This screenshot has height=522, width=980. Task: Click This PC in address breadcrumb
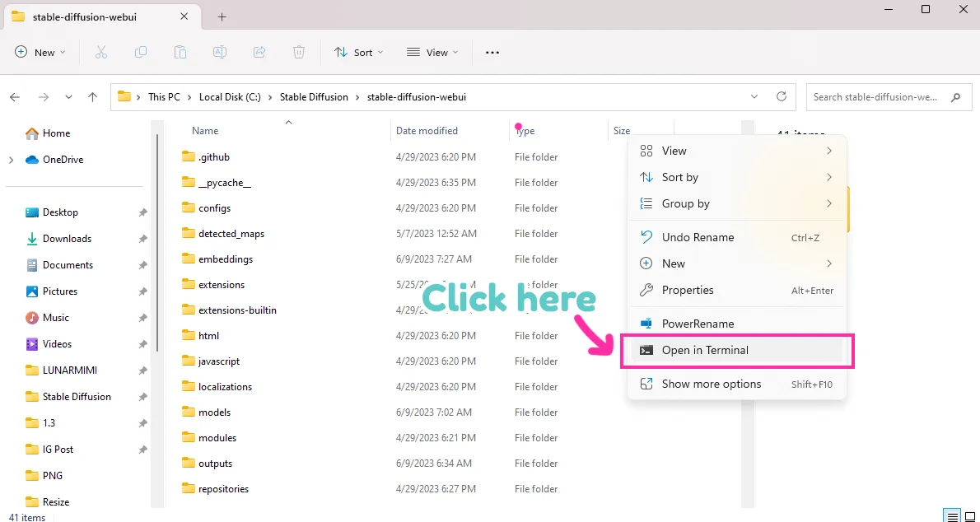point(164,97)
